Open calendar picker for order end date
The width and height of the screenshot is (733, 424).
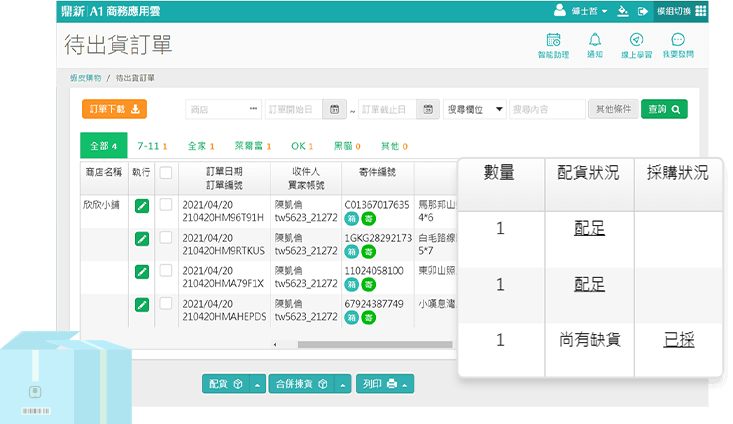(x=428, y=110)
